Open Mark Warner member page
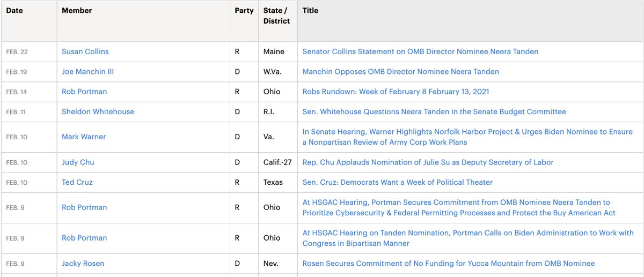This screenshot has width=644, height=277. 84,137
